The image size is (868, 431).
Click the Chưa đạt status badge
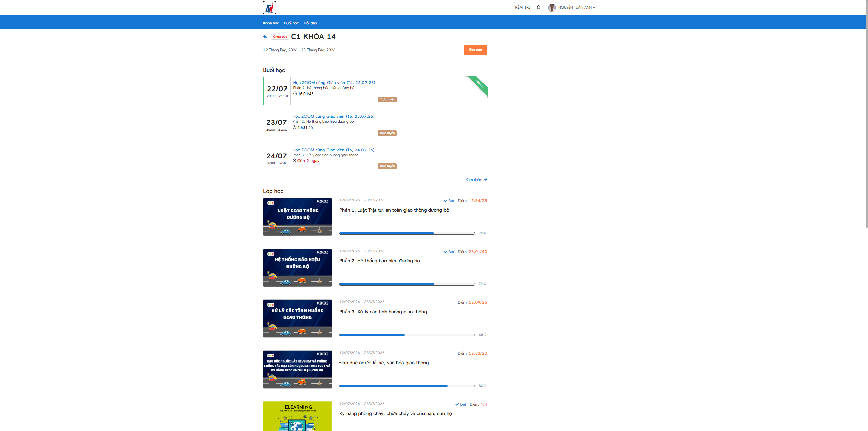pyautogui.click(x=280, y=37)
